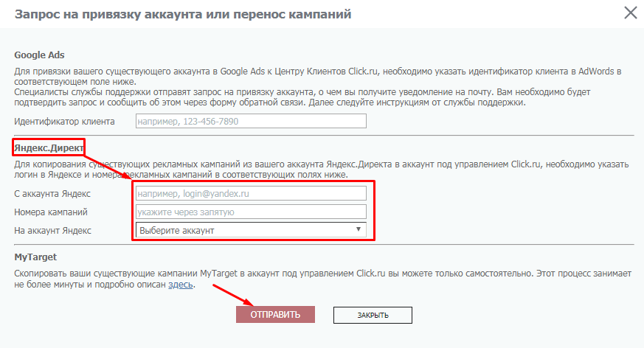
Task: Click the 'MyTarget' section heading
Action: (x=35, y=257)
